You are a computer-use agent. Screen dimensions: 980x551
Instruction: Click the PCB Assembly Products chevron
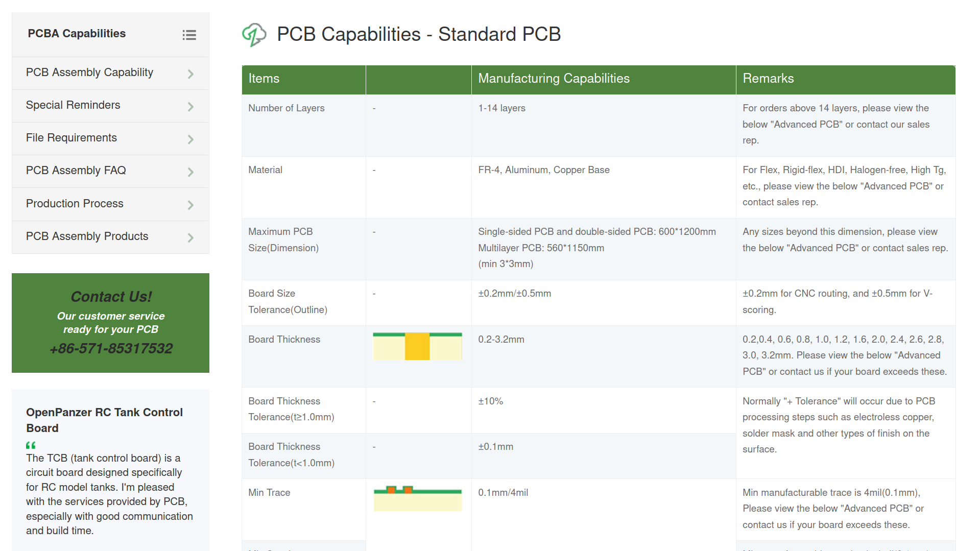(190, 238)
